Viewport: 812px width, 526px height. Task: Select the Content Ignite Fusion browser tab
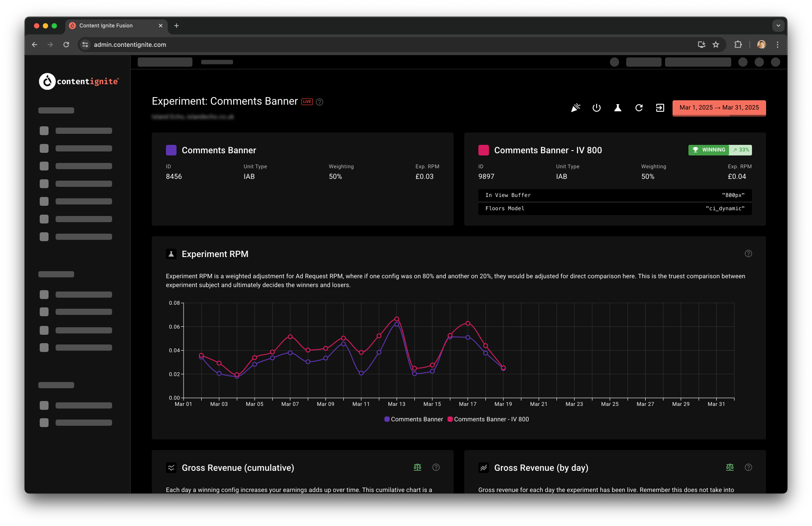[x=117, y=26]
